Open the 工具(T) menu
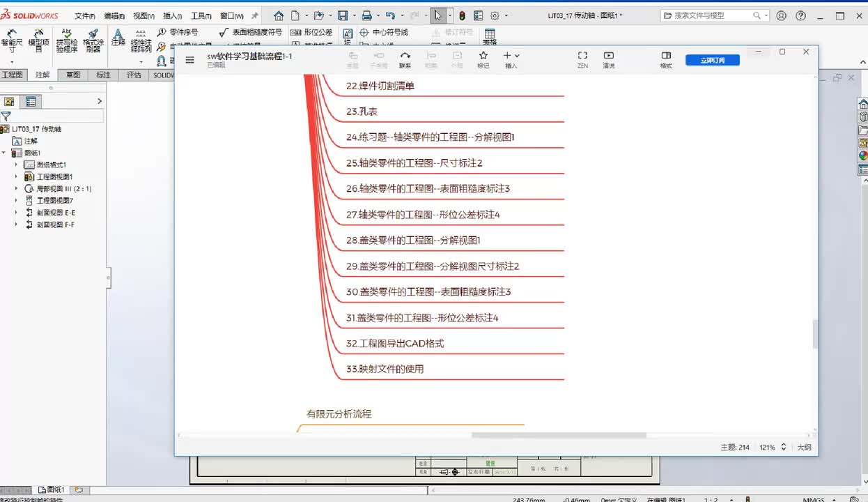 (201, 15)
